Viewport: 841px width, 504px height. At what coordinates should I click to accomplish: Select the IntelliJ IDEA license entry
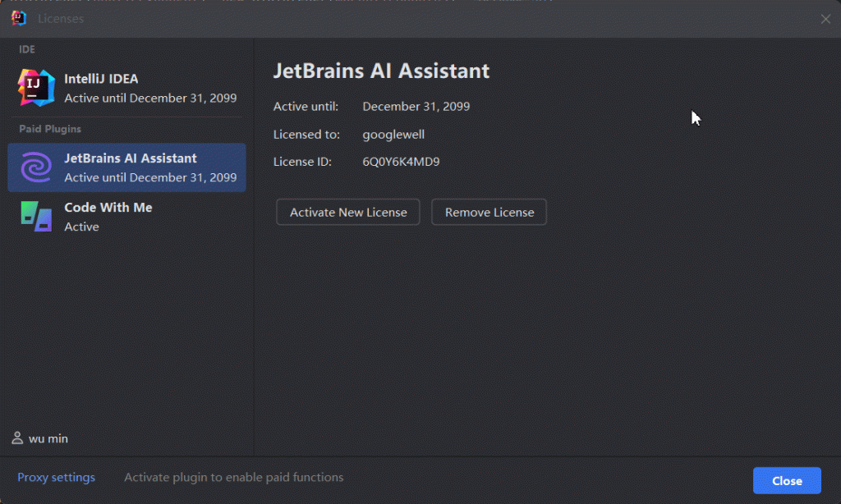127,88
